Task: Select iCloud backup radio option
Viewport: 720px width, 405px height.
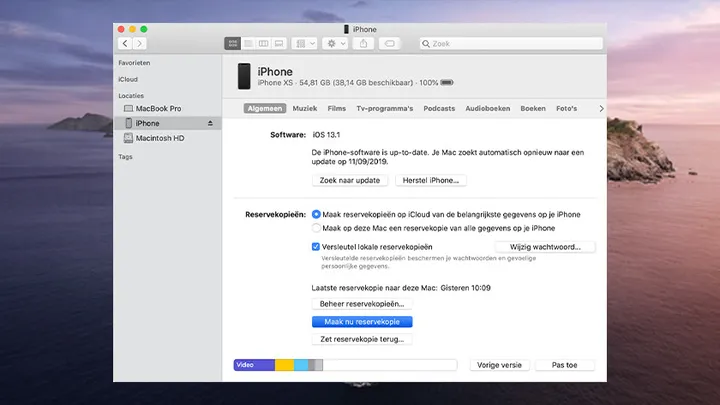Action: click(317, 214)
